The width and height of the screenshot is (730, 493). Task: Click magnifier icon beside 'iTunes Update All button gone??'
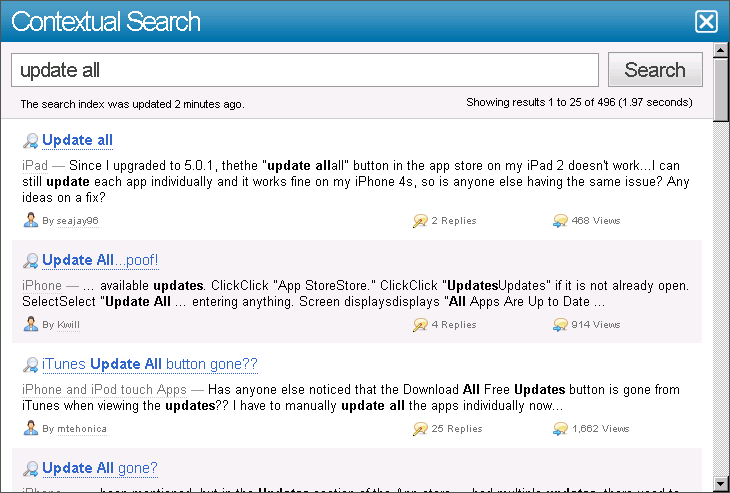(31, 365)
